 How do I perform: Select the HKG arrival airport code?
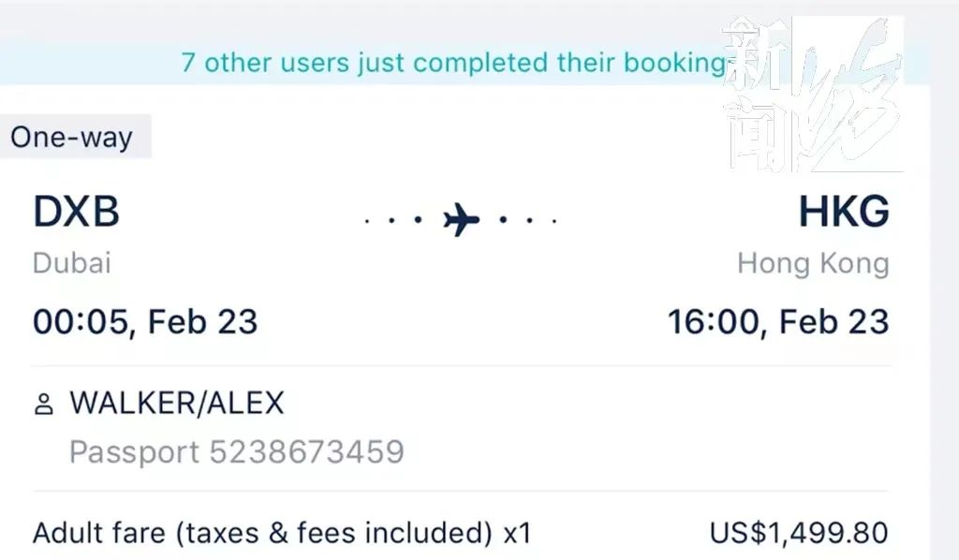point(843,213)
